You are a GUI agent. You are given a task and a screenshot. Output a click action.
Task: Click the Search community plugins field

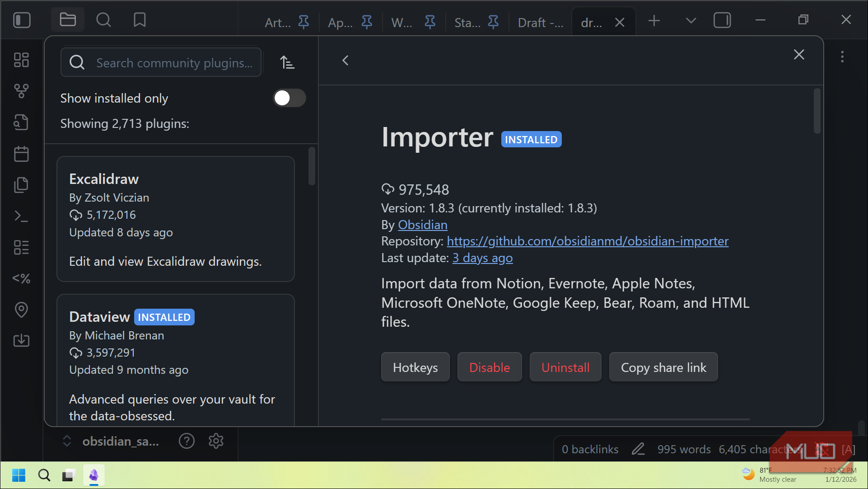[x=161, y=62]
